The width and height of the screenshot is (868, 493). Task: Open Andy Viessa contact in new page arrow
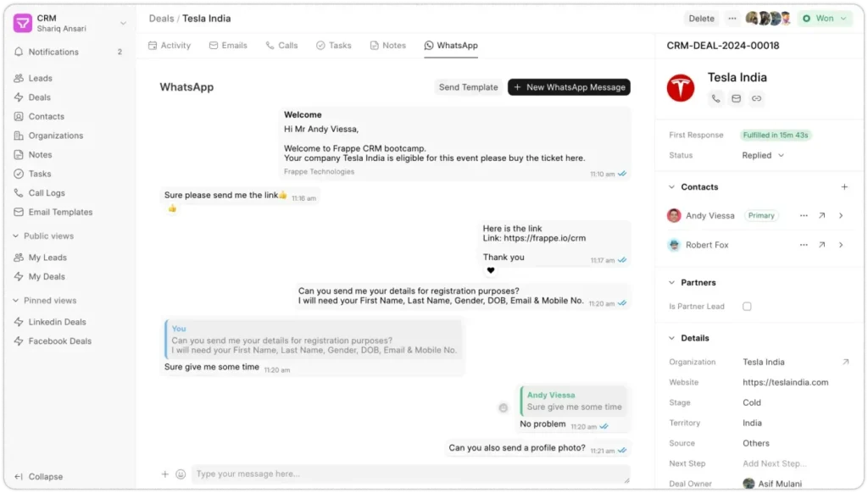(821, 216)
